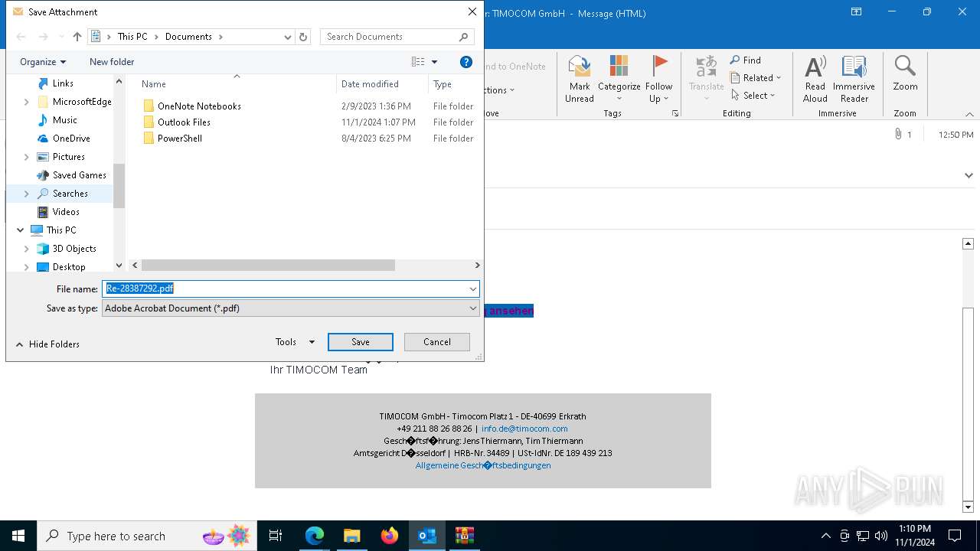
Task: Click the Zoom magnifier icon
Action: coord(905,67)
